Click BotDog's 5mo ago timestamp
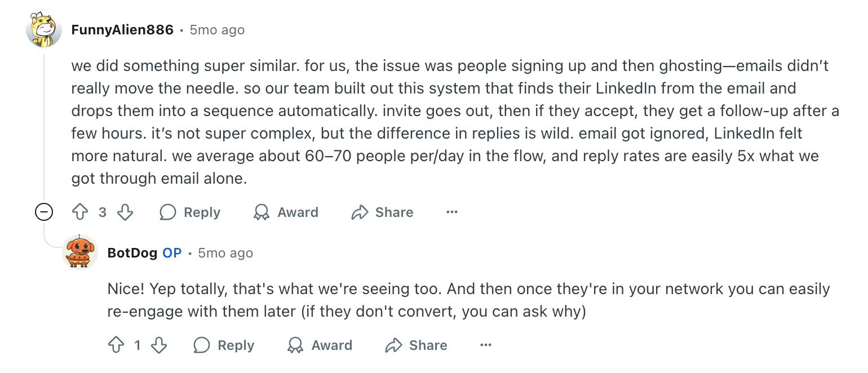Screen dimensions: 868x373 tap(225, 253)
